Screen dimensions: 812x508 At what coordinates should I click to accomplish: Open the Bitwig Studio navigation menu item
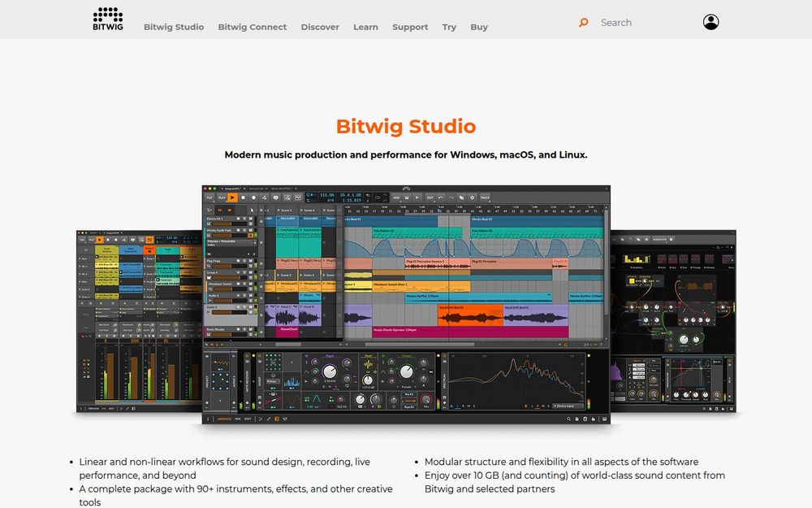[174, 27]
